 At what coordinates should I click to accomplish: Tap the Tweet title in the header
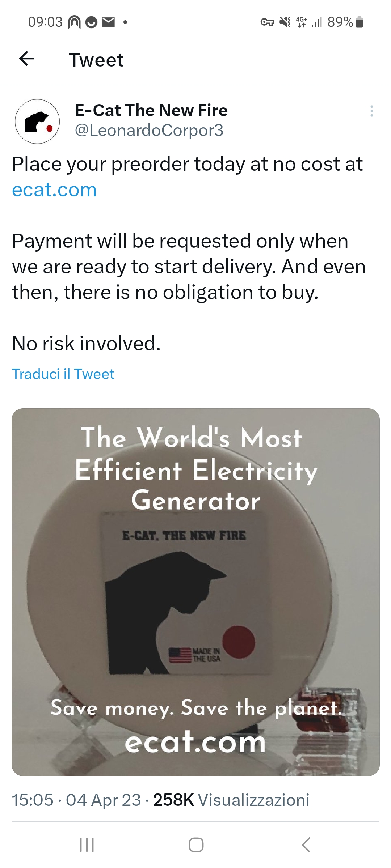(96, 60)
